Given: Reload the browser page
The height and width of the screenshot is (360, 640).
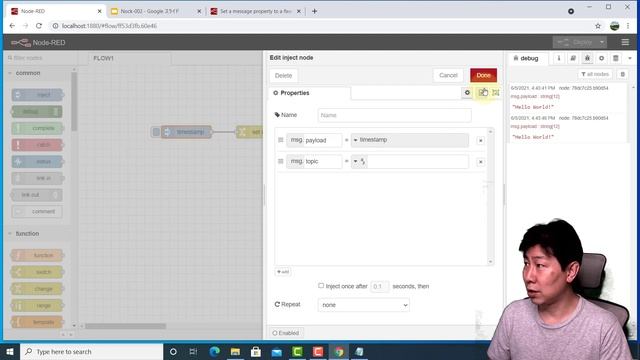Looking at the screenshot, I should point(39,26).
